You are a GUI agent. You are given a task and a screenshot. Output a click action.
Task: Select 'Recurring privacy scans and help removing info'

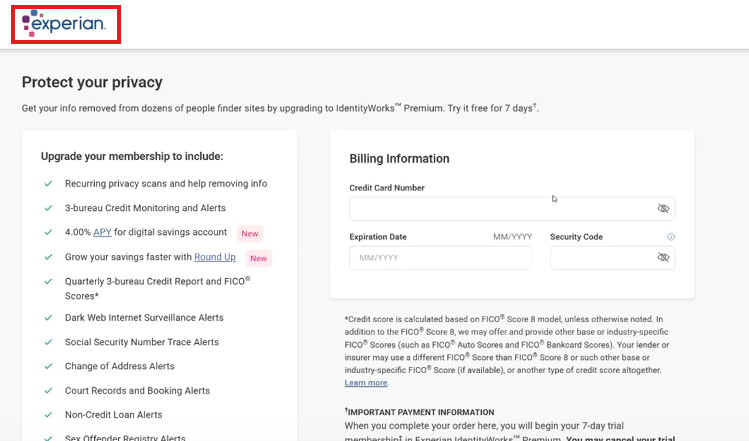166,183
